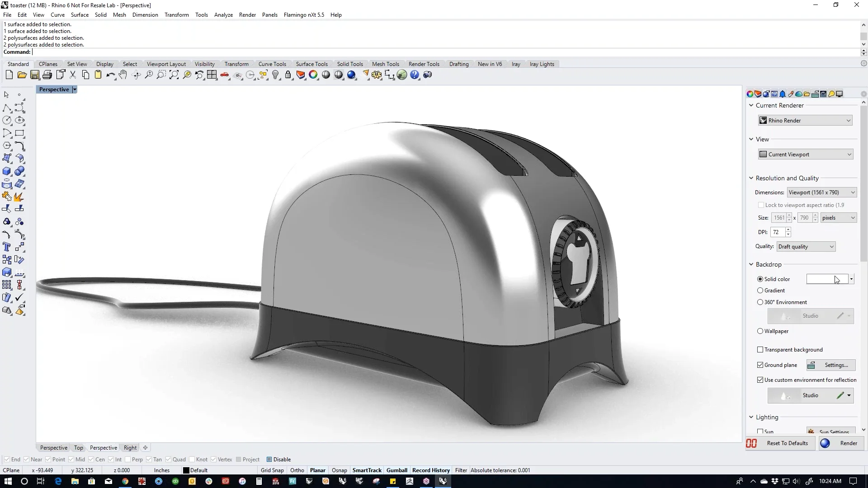Click the Save file icon
Image resolution: width=868 pixels, height=488 pixels.
click(x=34, y=75)
